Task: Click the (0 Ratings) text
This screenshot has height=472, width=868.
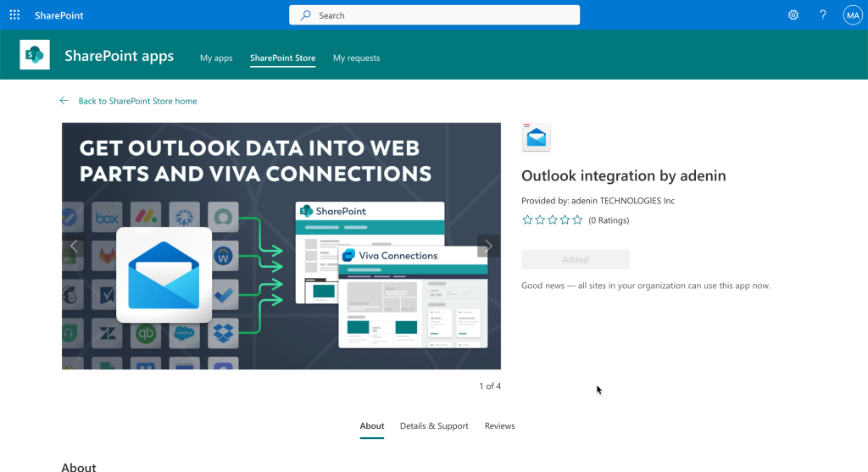Action: pyautogui.click(x=609, y=220)
